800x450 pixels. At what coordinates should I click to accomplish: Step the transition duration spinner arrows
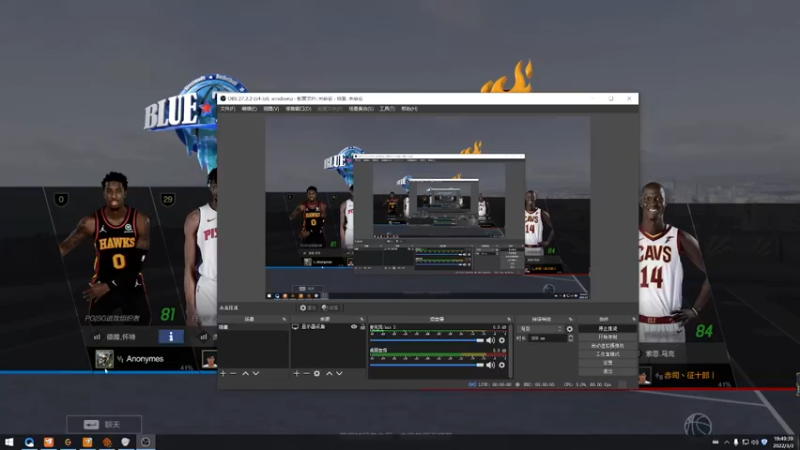[x=570, y=338]
